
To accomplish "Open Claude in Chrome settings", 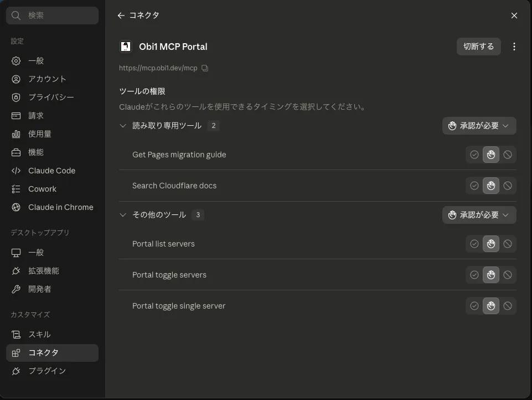I will click(52, 207).
